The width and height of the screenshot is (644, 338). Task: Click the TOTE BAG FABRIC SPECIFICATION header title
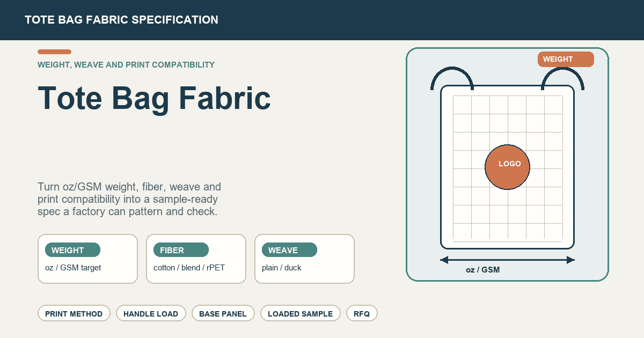tap(121, 20)
